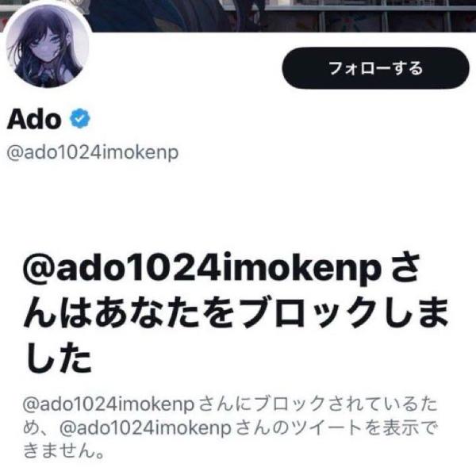The image size is (476, 475).
Task: Click the first @ado1024imokenp in the gray description
Action: (109, 404)
